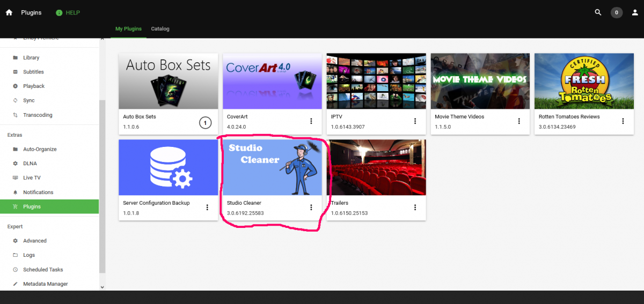The width and height of the screenshot is (644, 304).
Task: Click the Playback play-circle icon
Action: pyautogui.click(x=15, y=86)
